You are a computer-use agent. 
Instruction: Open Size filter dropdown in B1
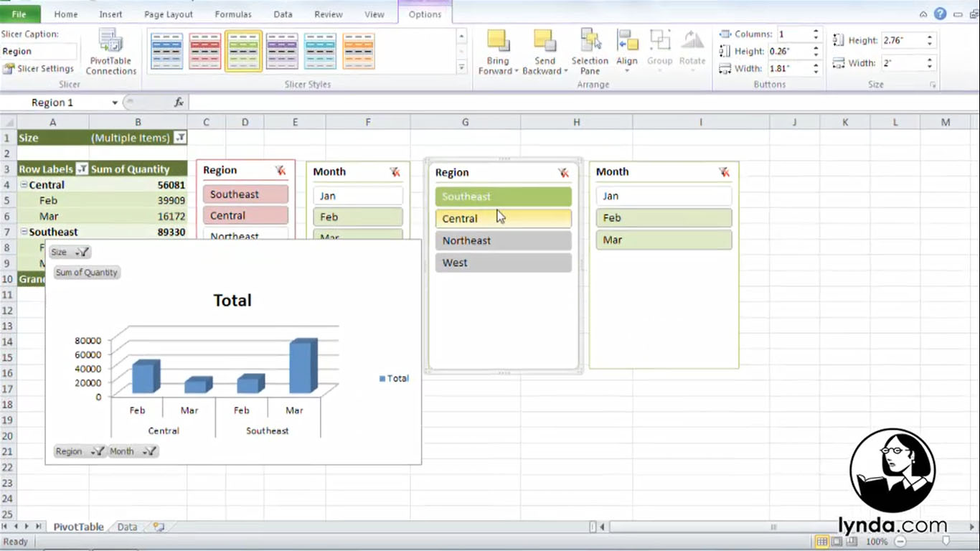point(180,138)
